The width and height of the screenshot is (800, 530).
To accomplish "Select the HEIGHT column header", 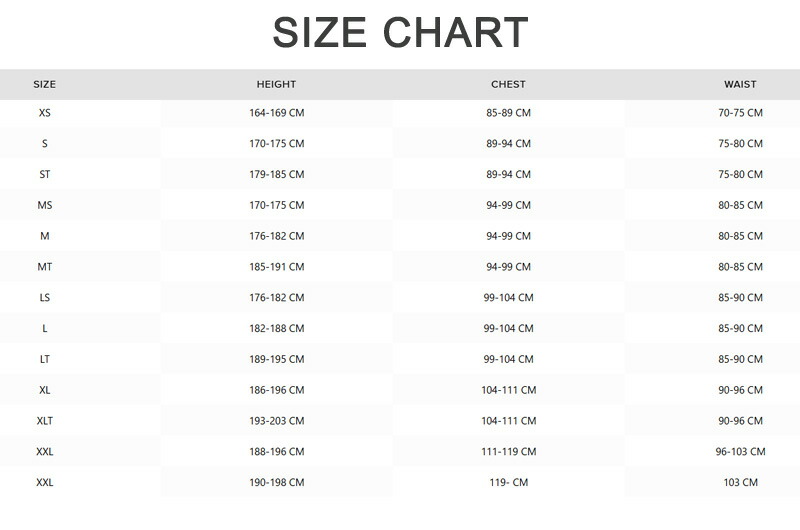I will tap(276, 85).
